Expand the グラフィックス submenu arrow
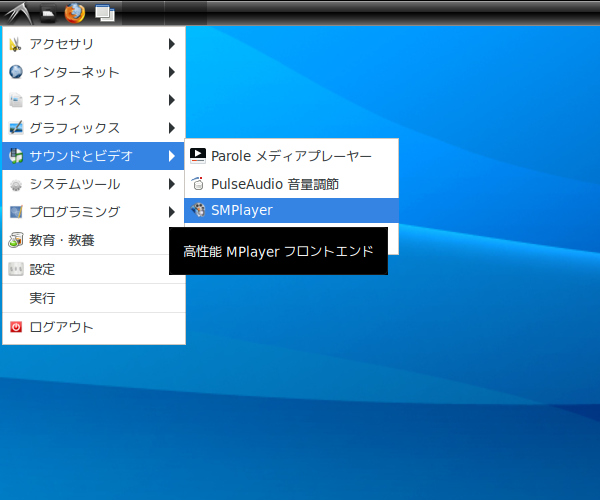Screen dimensions: 600x500 click(x=172, y=128)
